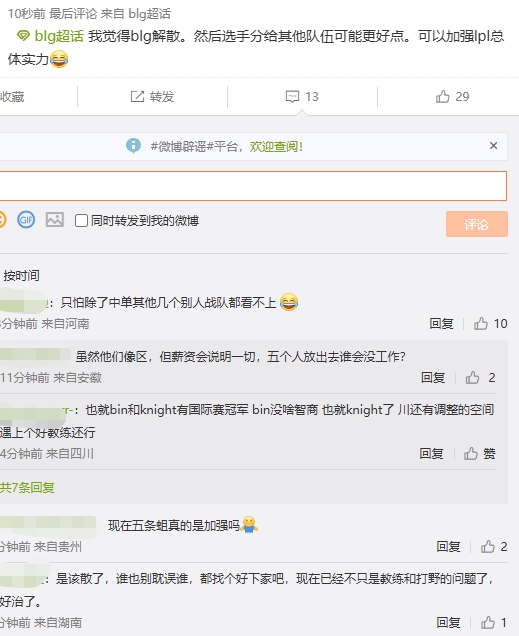Click the blue info icon in notice
The height and width of the screenshot is (636, 519).
(133, 146)
